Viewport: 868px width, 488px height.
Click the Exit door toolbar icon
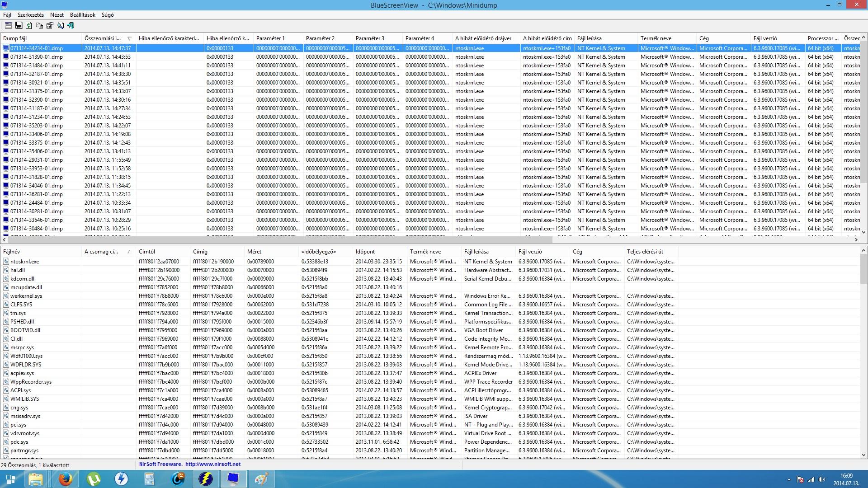[71, 26]
